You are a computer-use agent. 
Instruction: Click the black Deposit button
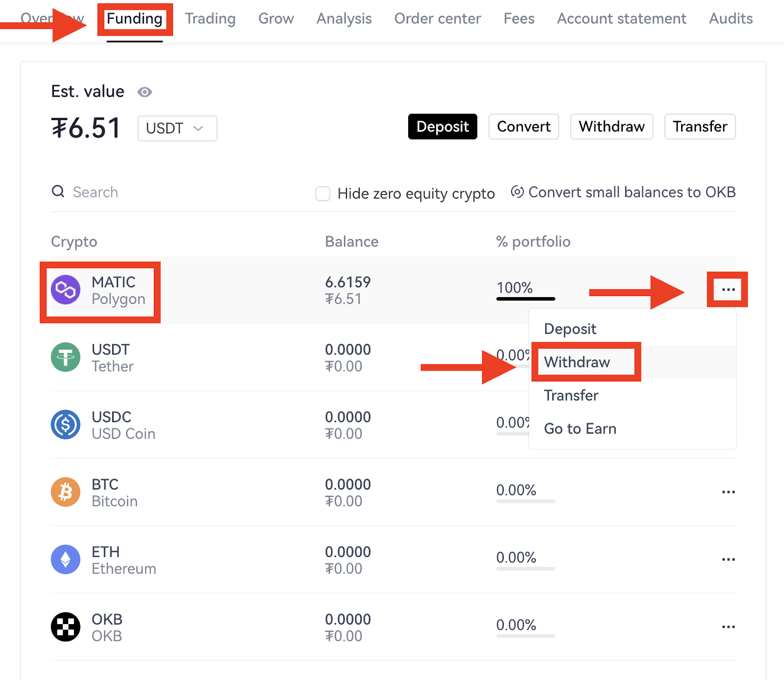pyautogui.click(x=442, y=126)
